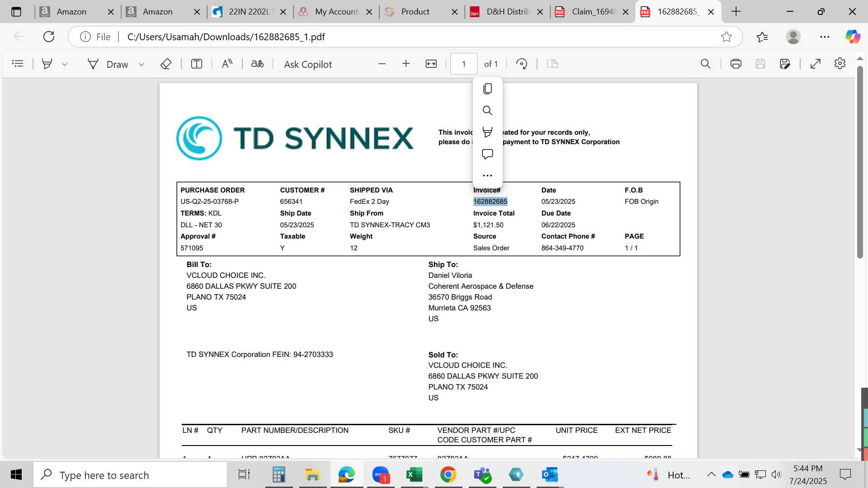Open Task View on taskbar
This screenshot has width=868, height=488.
click(244, 475)
